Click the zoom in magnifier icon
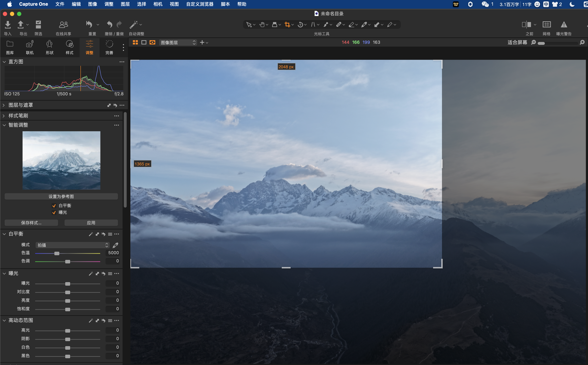Screen dimensions: 588x365 click(582, 43)
